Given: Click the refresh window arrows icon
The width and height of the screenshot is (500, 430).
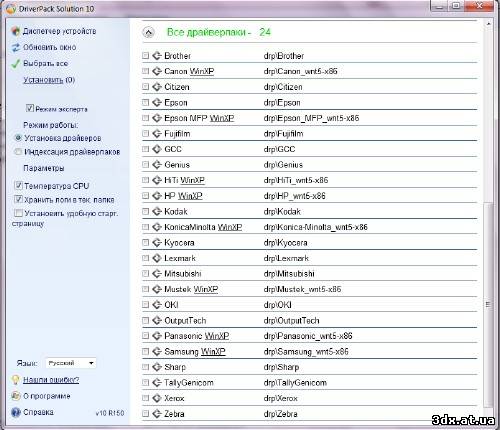Looking at the screenshot, I should click(16, 47).
